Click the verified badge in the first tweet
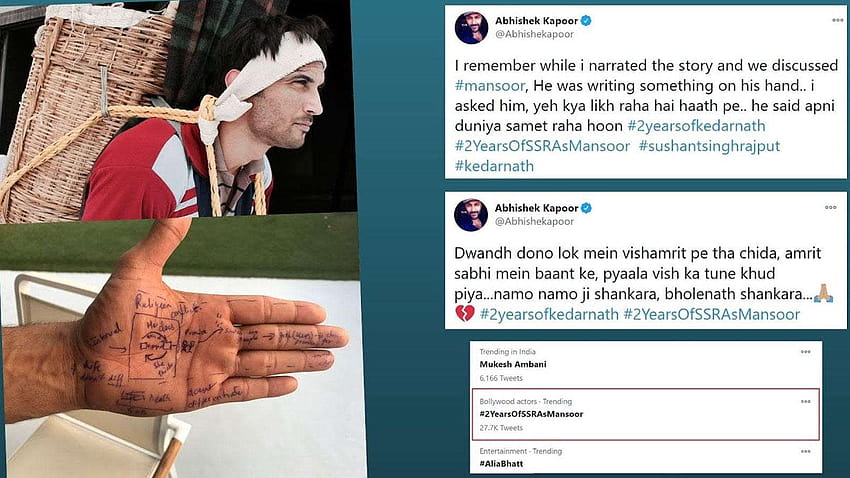This screenshot has width=850, height=478. tap(586, 21)
